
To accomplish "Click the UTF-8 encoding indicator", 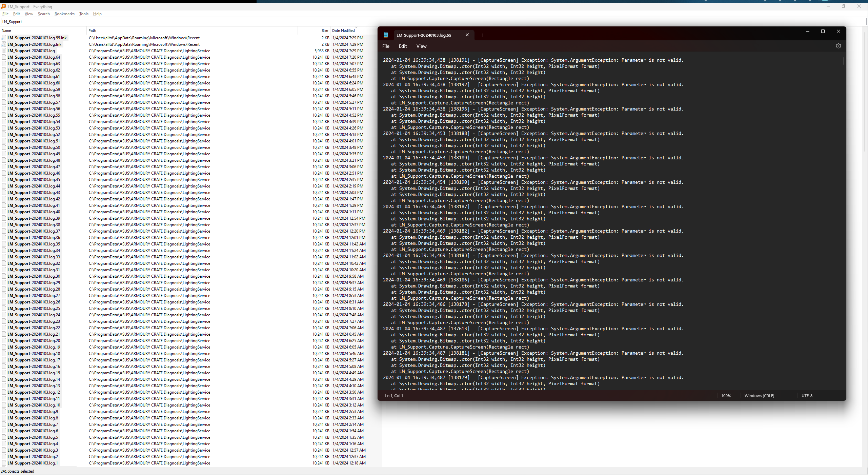I will [x=807, y=396].
